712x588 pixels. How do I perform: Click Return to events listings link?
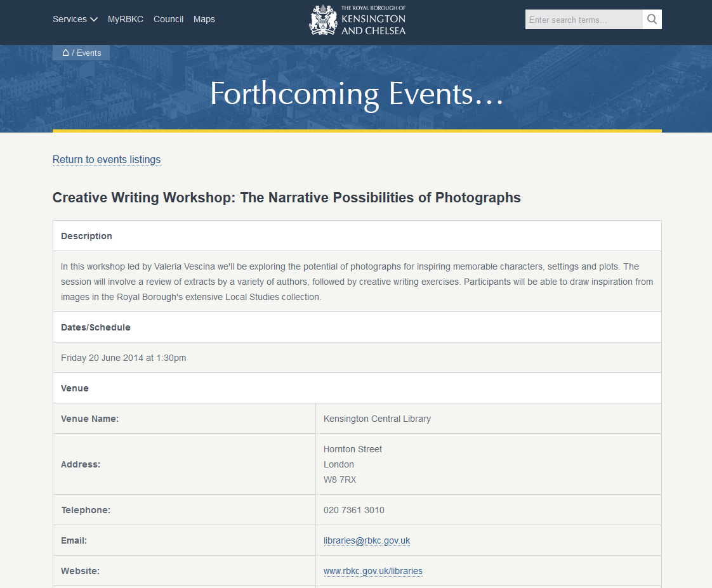[x=107, y=160]
